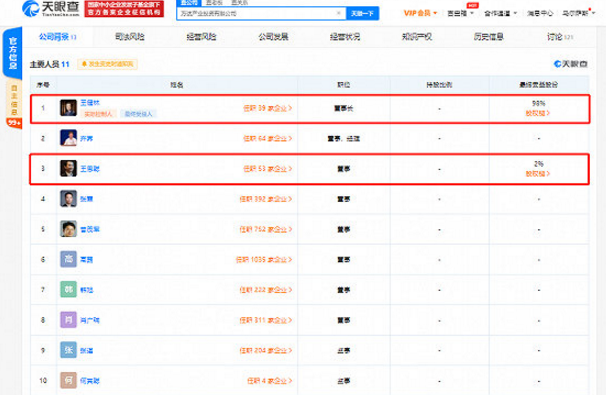The image size is (606, 395).
Task: Click the brown 何 letter avatar in row 10
Action: pos(68,380)
